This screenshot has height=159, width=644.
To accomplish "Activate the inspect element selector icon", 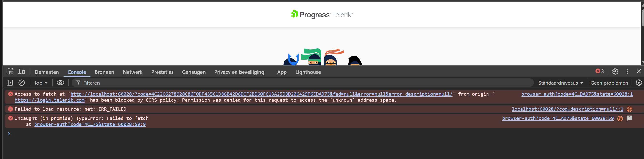I will click(10, 72).
